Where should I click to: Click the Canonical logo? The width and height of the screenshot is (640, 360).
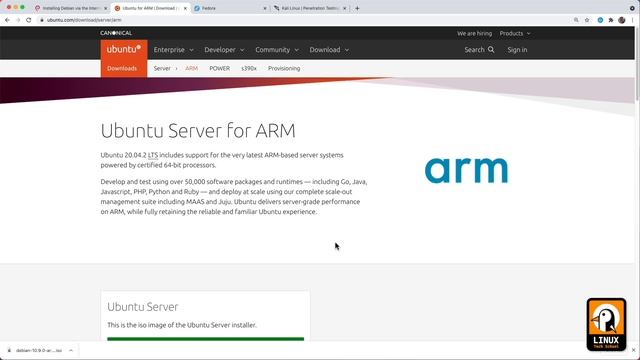(x=116, y=33)
